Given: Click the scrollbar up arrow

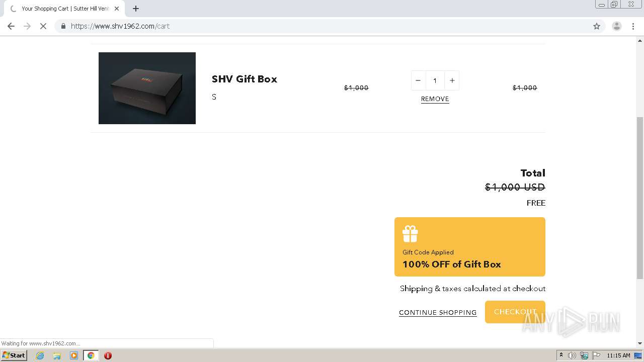Looking at the screenshot, I should (640, 40).
